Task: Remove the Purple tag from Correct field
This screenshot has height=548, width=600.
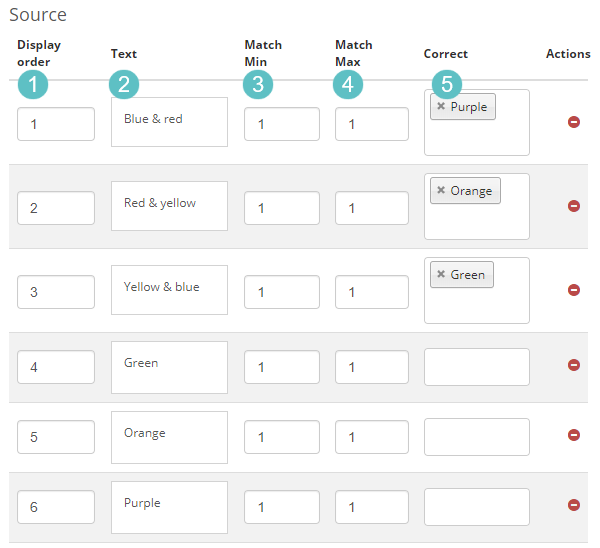Action: [x=441, y=106]
